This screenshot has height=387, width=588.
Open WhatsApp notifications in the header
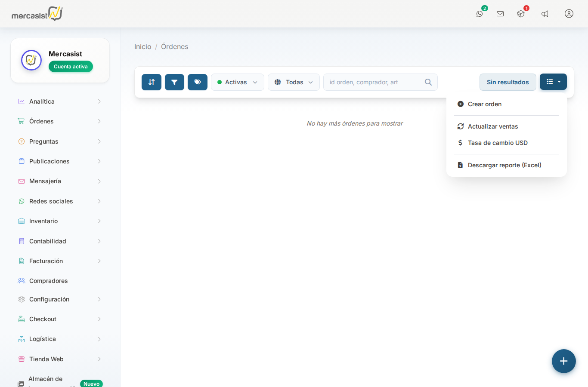pyautogui.click(x=480, y=14)
